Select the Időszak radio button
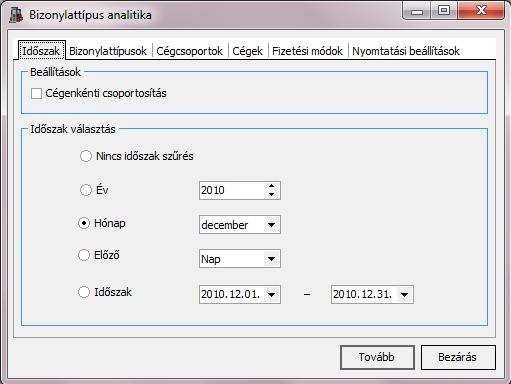 coord(84,292)
